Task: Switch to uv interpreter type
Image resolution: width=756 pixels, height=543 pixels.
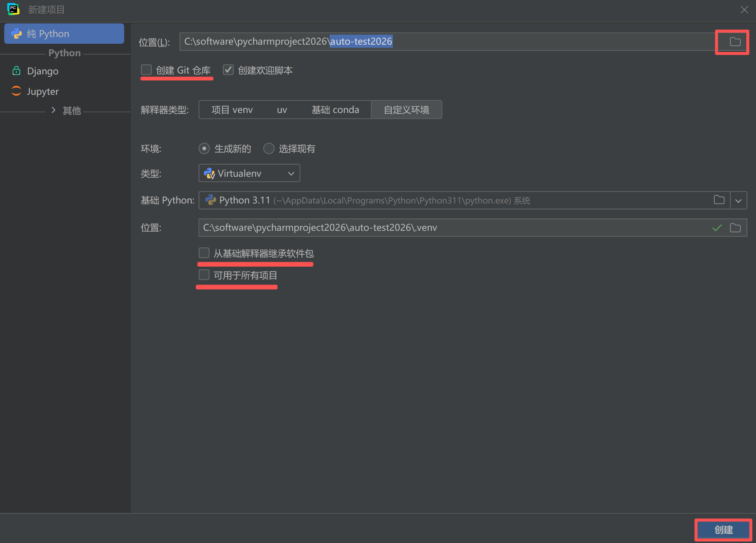Action: pos(282,110)
